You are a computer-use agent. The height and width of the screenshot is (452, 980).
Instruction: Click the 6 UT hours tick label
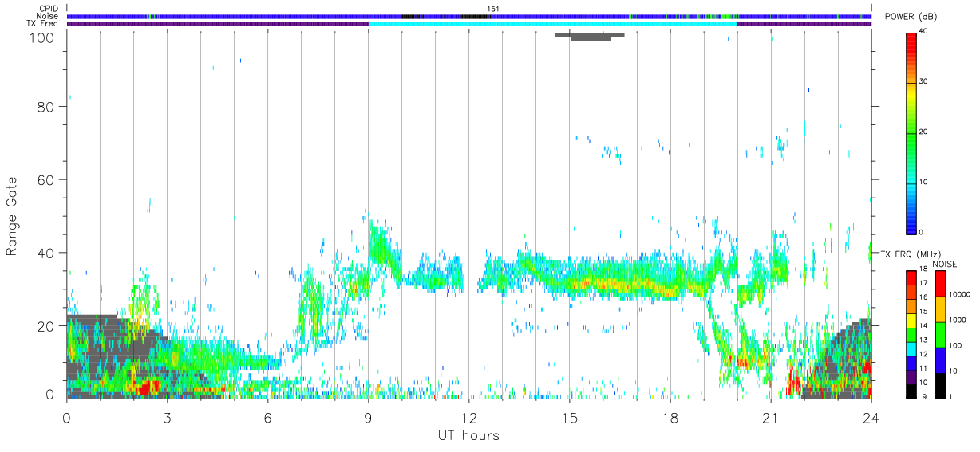pyautogui.click(x=267, y=418)
